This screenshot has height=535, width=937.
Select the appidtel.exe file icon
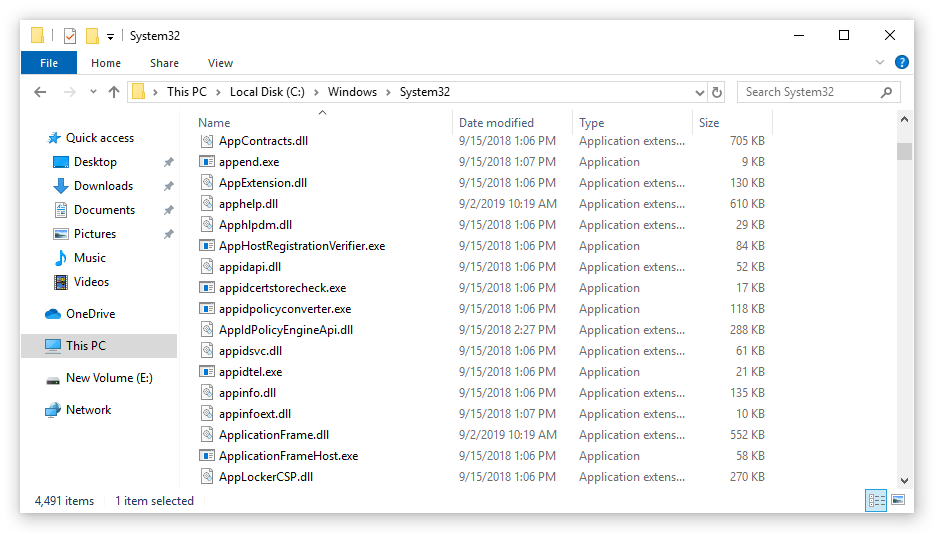pos(207,372)
